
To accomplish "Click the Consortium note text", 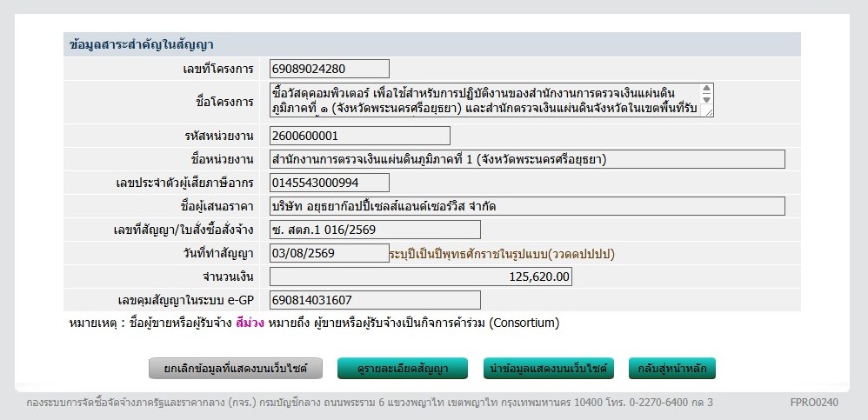I will (524, 323).
